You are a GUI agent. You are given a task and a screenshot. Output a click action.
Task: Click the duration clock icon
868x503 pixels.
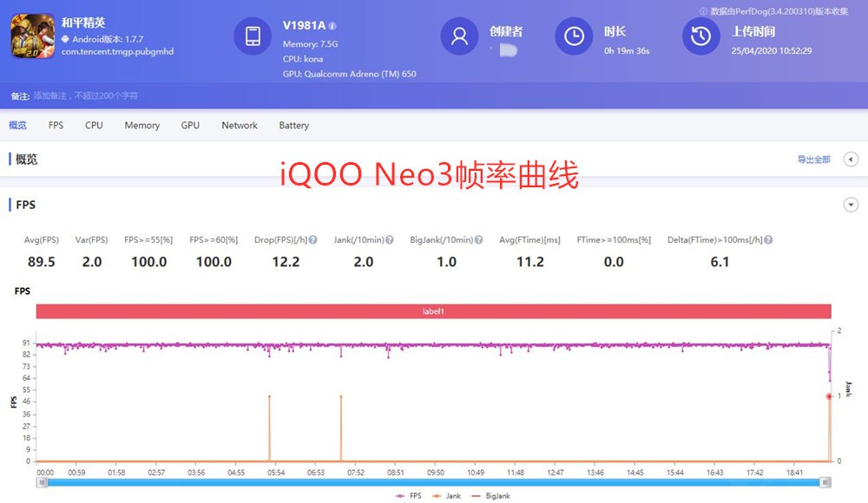(x=574, y=36)
